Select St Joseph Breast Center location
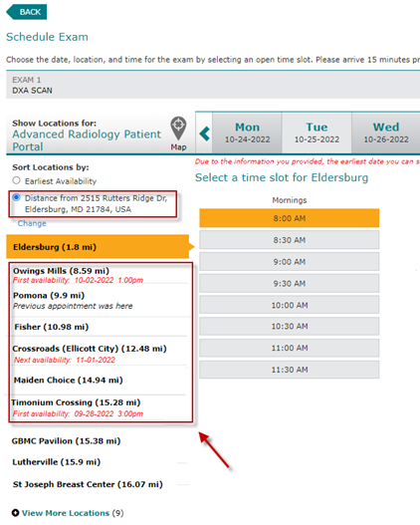The width and height of the screenshot is (420, 525). click(x=88, y=484)
